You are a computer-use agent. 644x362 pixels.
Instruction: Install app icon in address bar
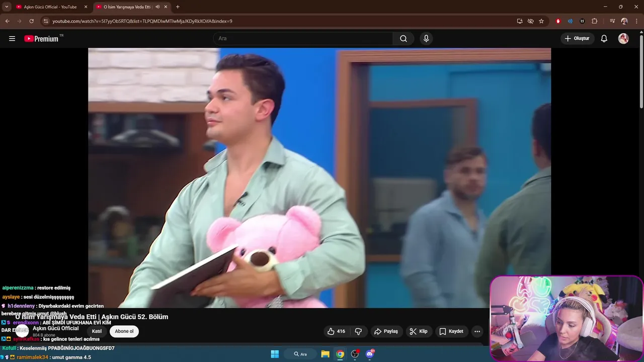[x=520, y=21]
